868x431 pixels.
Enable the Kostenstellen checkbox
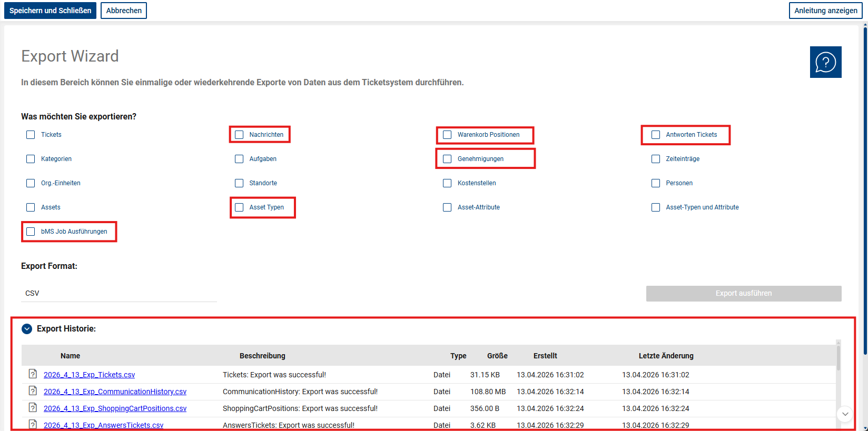pos(447,183)
